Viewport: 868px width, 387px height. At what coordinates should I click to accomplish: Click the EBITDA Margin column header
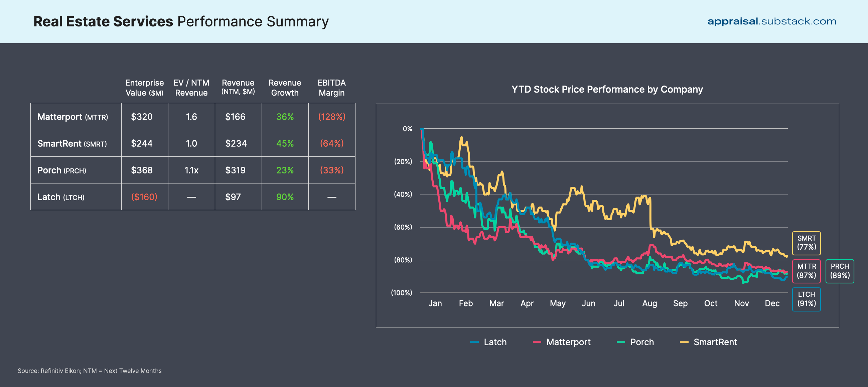pos(332,88)
